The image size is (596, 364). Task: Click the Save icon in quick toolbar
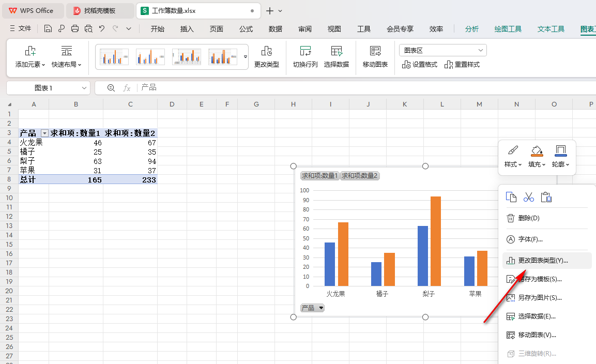click(48, 28)
